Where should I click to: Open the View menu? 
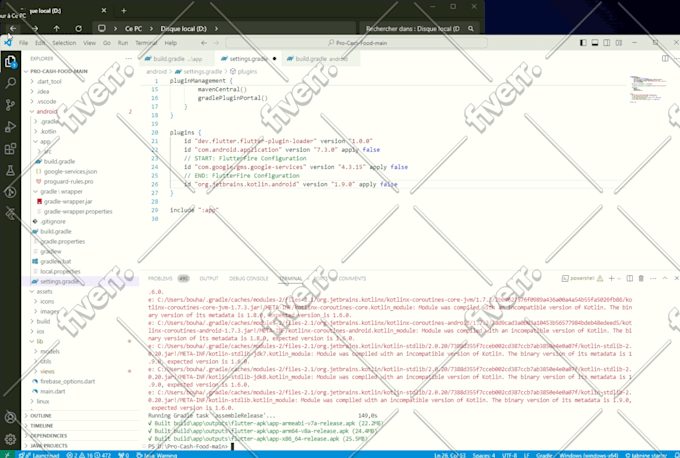tap(89, 43)
